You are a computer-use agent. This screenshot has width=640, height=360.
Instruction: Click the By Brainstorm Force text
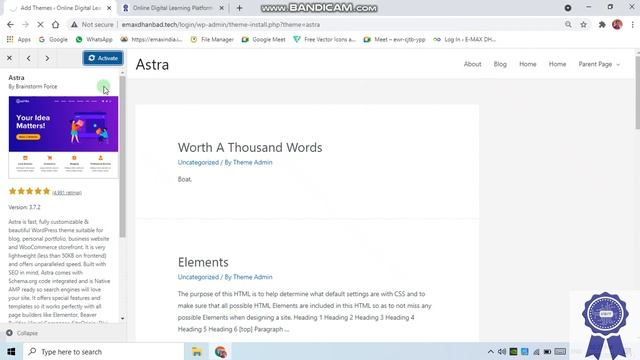tap(33, 87)
